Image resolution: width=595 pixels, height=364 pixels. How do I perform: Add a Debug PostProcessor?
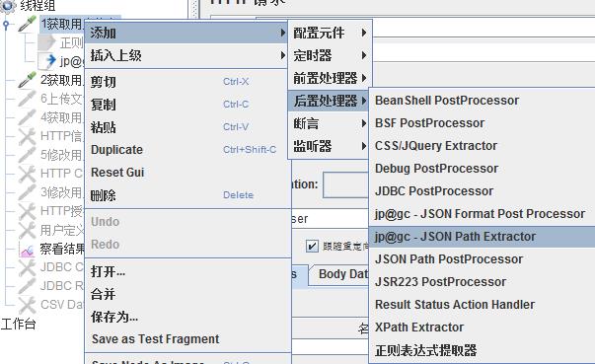pyautogui.click(x=482, y=169)
